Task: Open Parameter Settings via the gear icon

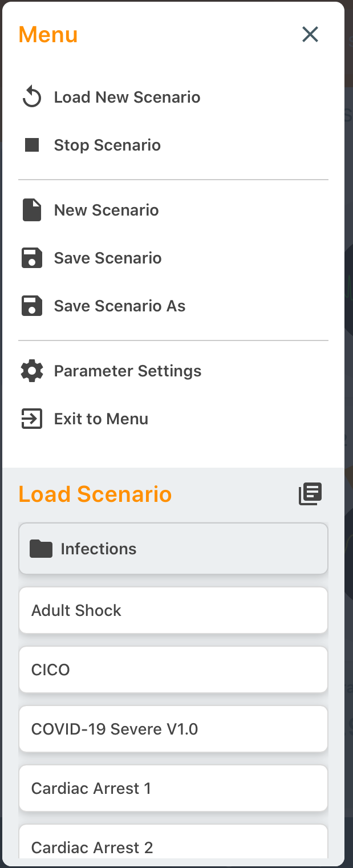Action: pyautogui.click(x=33, y=371)
